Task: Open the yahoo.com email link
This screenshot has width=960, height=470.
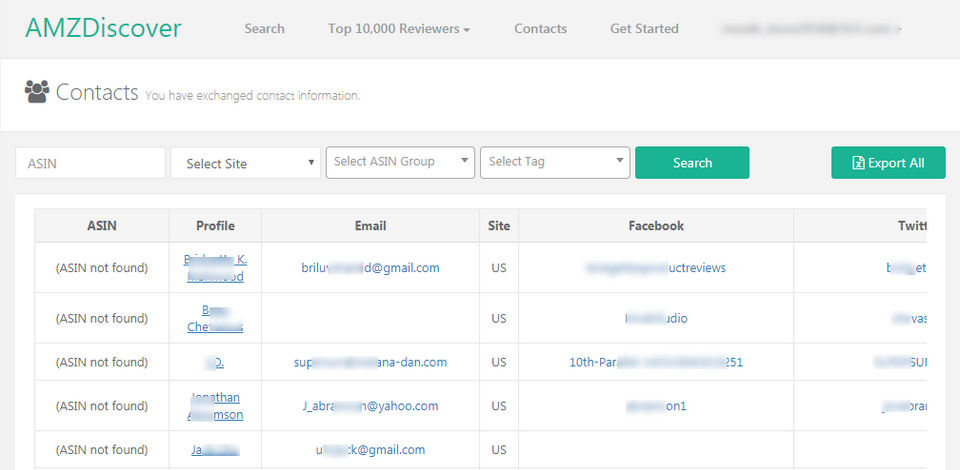Action: coord(370,406)
